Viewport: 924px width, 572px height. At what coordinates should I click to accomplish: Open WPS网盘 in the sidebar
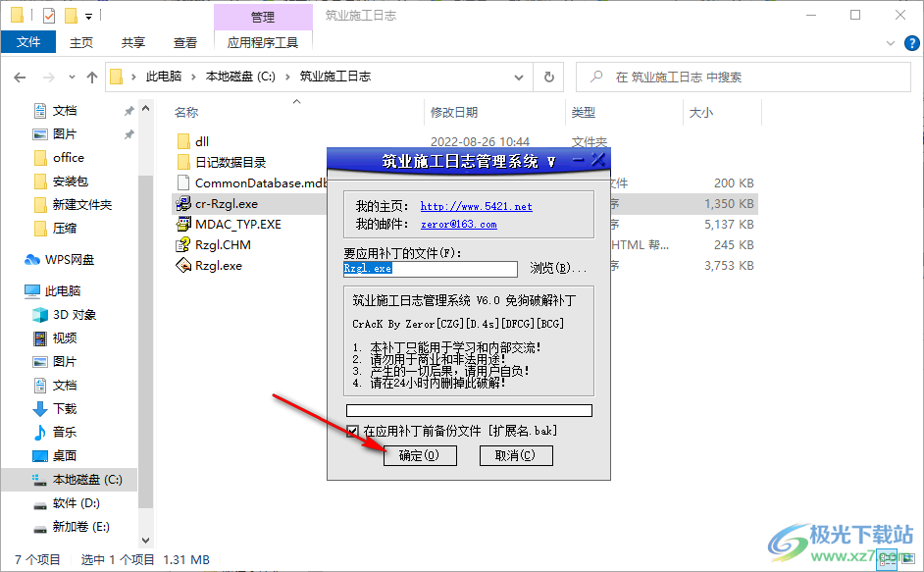tap(61, 260)
